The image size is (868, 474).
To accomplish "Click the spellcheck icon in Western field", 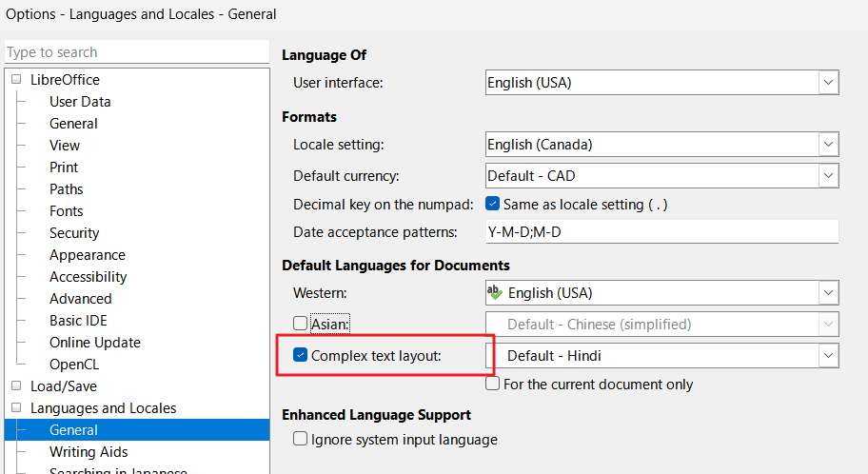I will [x=494, y=292].
